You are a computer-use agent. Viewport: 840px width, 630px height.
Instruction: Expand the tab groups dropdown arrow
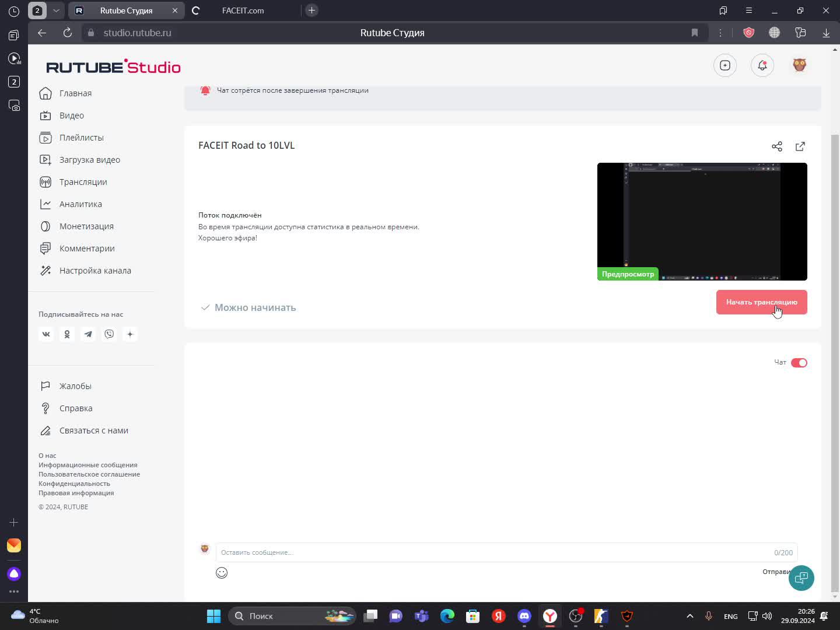click(x=56, y=10)
